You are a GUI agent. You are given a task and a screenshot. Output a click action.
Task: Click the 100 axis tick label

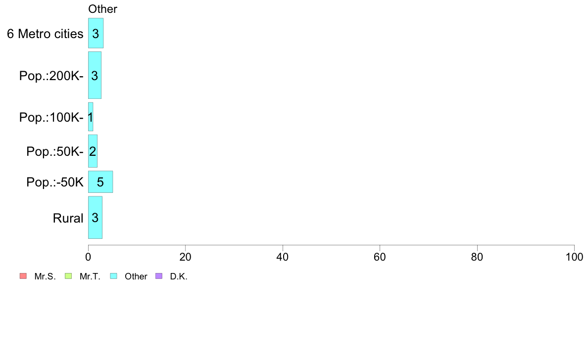coord(574,257)
